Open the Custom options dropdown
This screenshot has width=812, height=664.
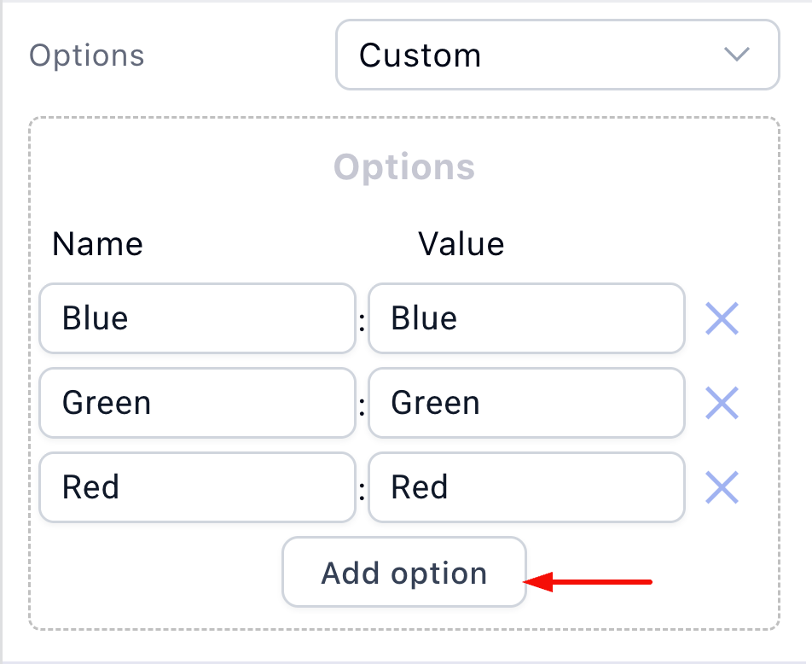tap(557, 55)
